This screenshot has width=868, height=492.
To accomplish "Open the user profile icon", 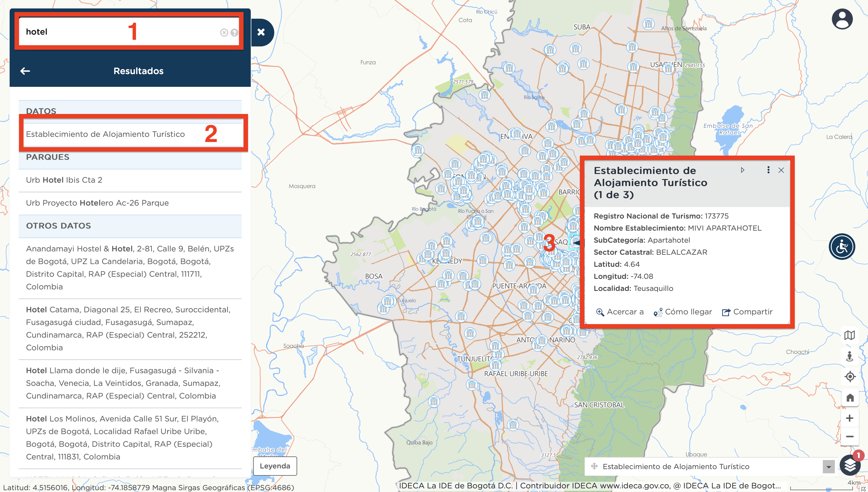I will tap(842, 19).
